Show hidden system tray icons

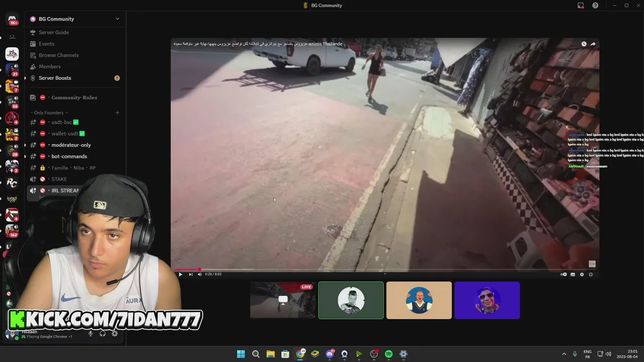click(564, 354)
